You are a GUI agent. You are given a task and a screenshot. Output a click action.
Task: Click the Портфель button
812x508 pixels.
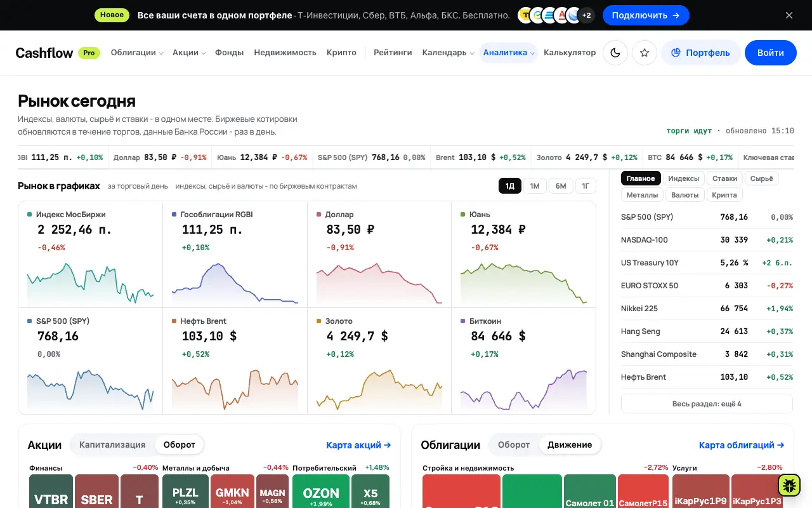click(x=700, y=53)
